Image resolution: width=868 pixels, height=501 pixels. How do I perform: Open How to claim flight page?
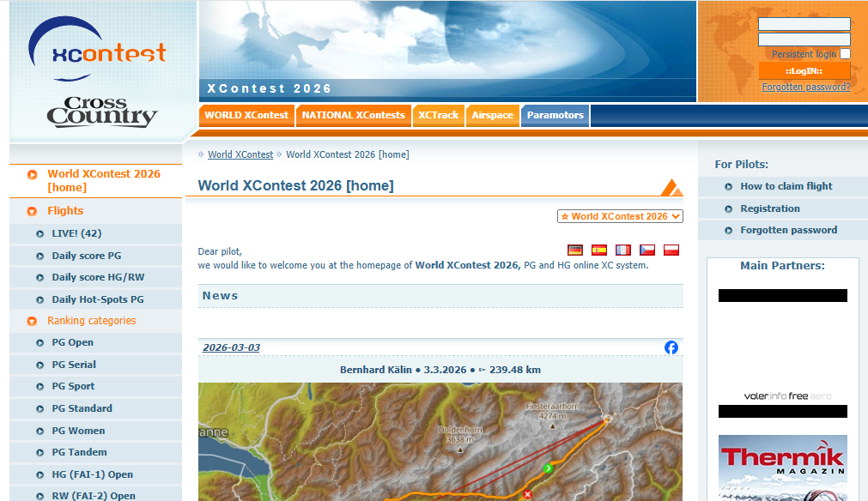783,186
